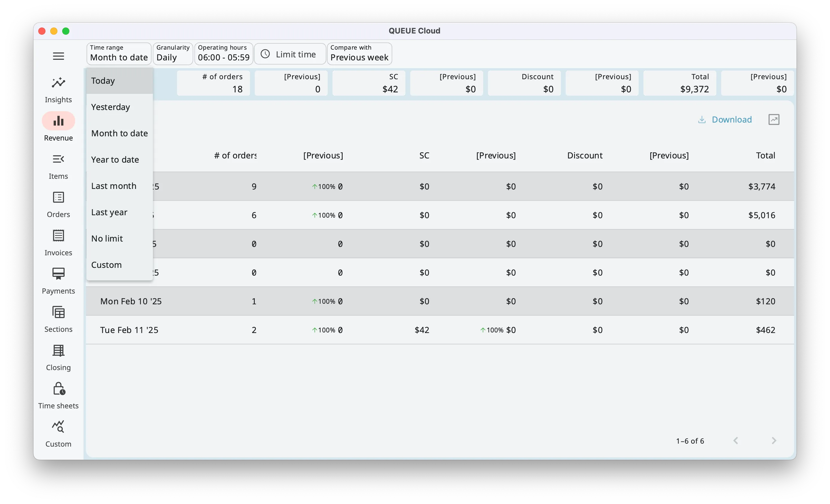830x504 pixels.
Task: Select Year to date option
Action: pyautogui.click(x=115, y=159)
